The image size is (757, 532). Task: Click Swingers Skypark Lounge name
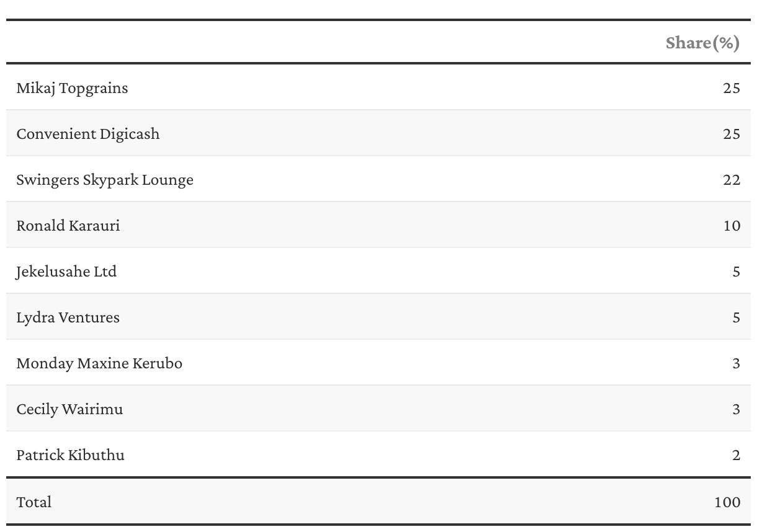tap(105, 180)
